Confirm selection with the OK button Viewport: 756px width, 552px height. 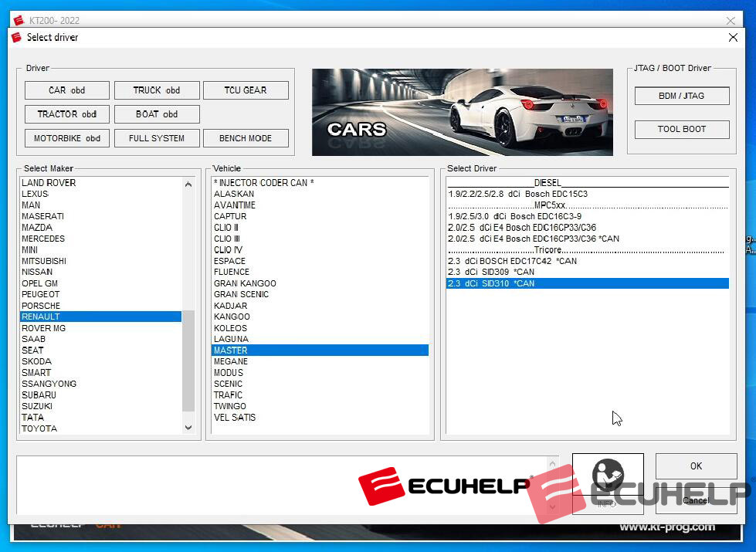pos(697,466)
